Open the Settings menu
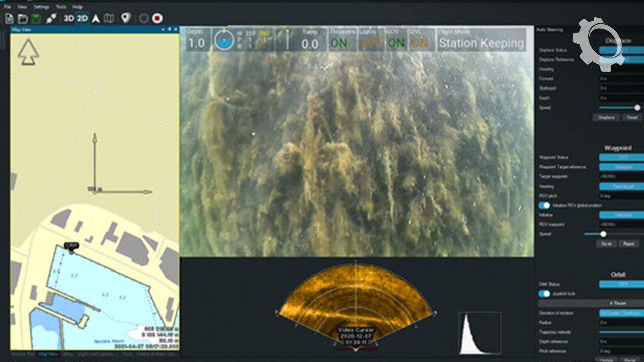Image resolution: width=644 pixels, height=362 pixels. click(x=41, y=7)
